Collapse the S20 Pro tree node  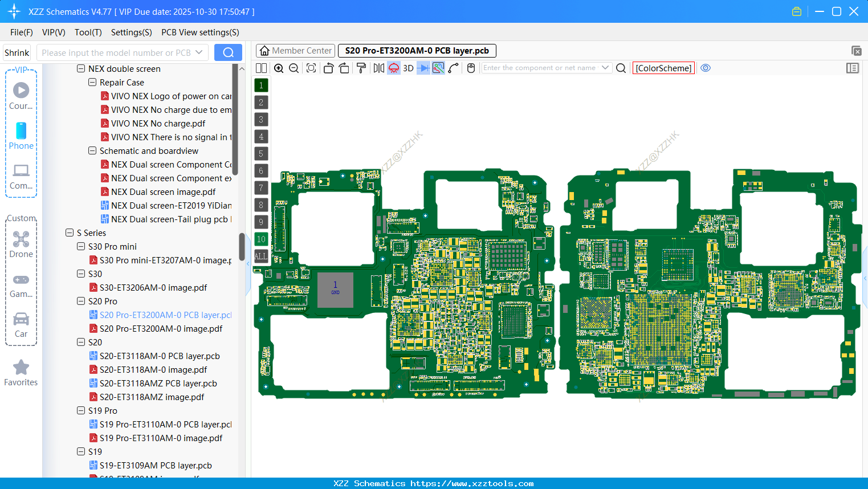80,301
